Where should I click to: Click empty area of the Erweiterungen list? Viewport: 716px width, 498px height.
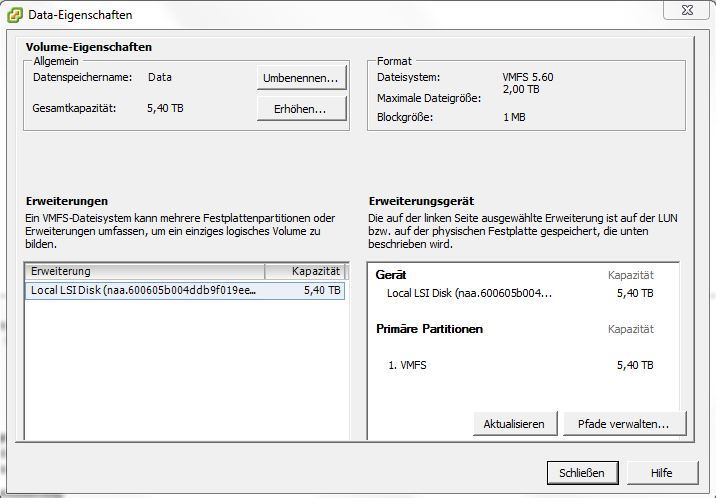[x=186, y=370]
